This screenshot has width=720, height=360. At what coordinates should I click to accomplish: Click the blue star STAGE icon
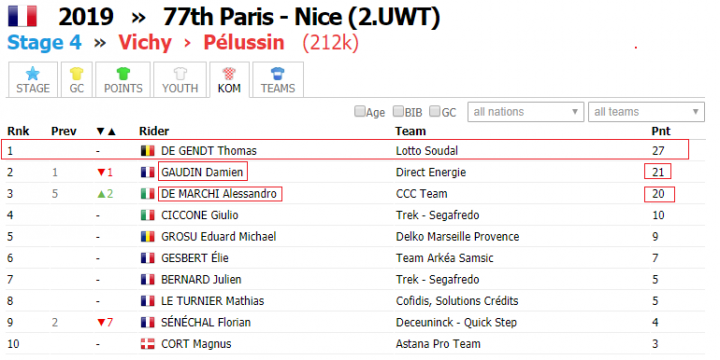[x=33, y=73]
